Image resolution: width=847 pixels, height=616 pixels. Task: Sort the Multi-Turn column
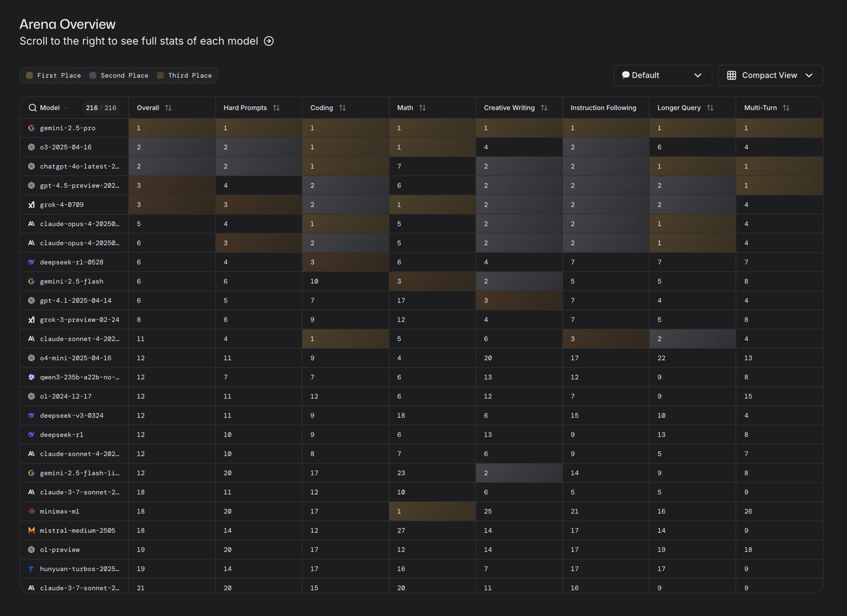coord(786,108)
